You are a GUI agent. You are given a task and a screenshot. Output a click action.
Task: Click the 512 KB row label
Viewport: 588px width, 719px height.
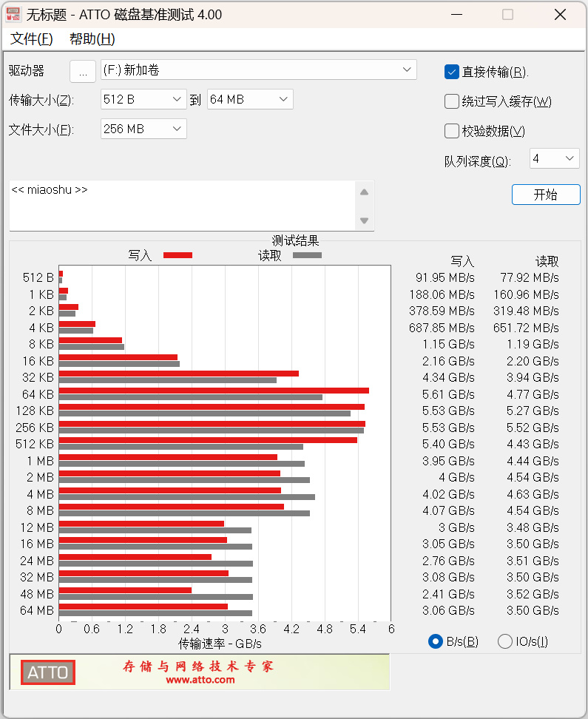pos(35,445)
